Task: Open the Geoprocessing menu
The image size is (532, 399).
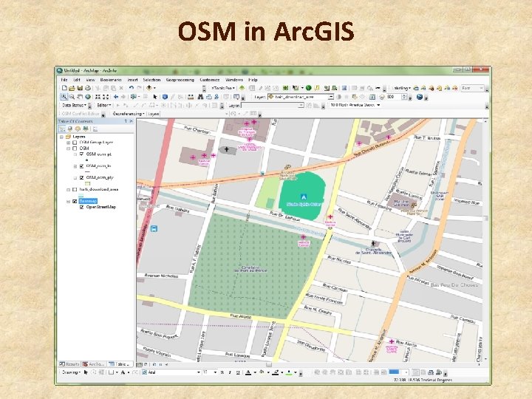Action: point(180,80)
